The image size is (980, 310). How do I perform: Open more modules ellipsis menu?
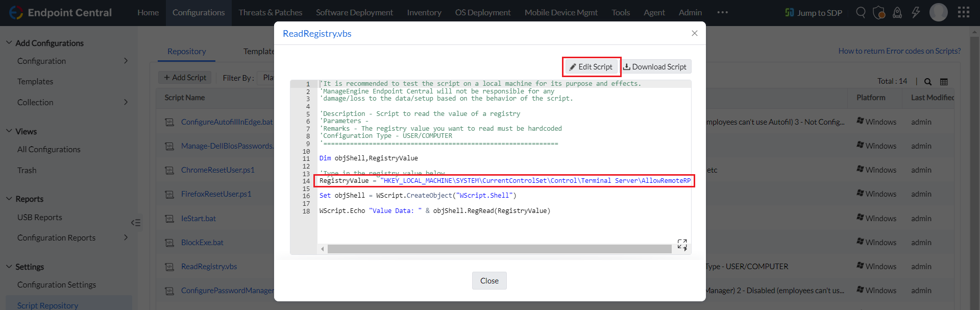722,12
